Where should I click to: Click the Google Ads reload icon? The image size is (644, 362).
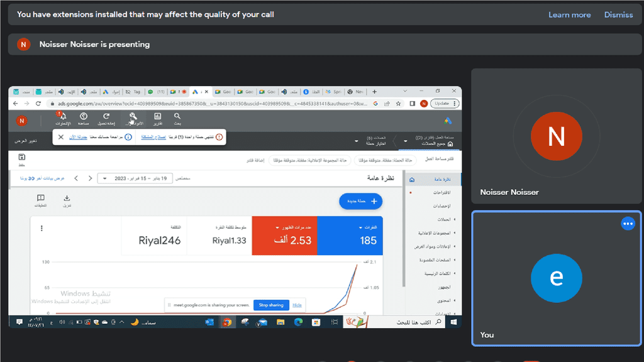[x=106, y=116]
